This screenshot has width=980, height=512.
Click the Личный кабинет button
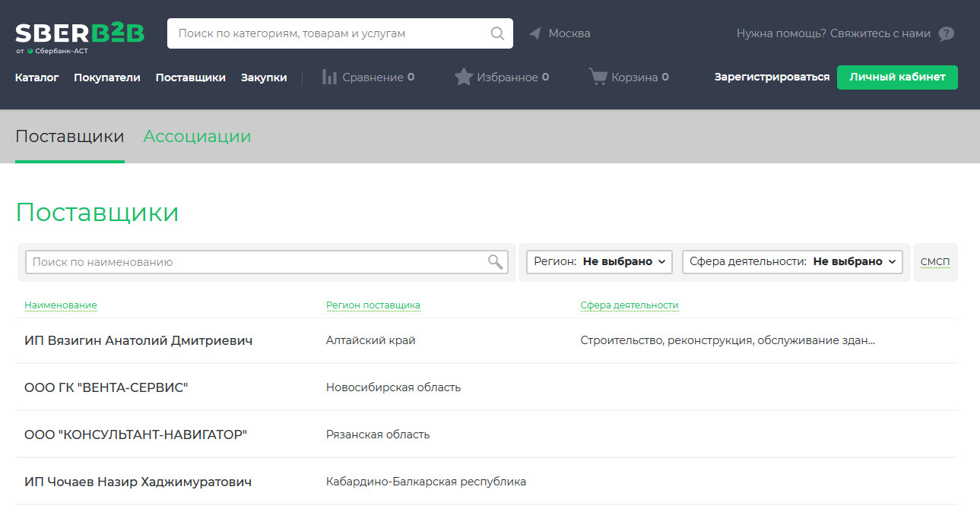897,77
